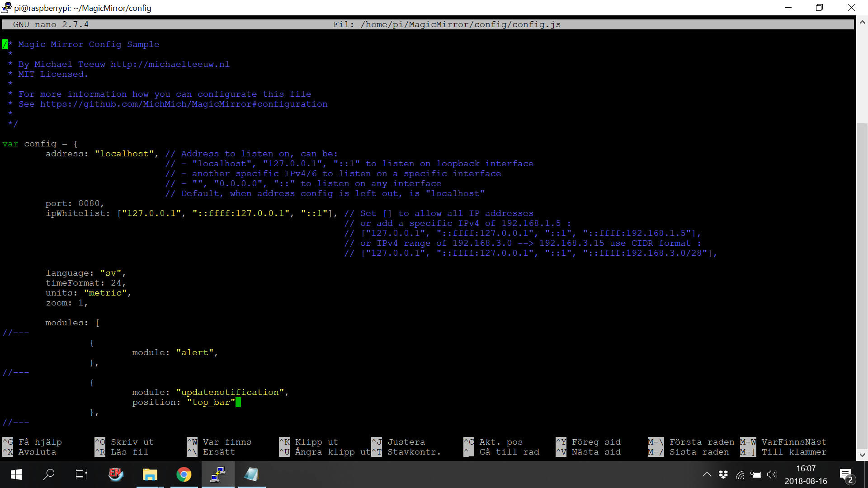Click the GNU nano 2.7.4 header text

51,24
